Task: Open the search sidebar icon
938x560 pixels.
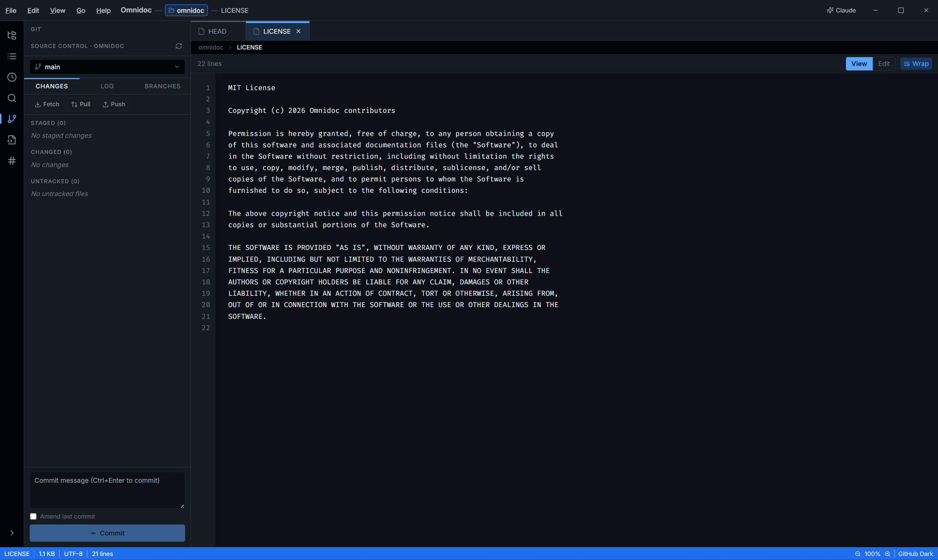Action: point(12,98)
